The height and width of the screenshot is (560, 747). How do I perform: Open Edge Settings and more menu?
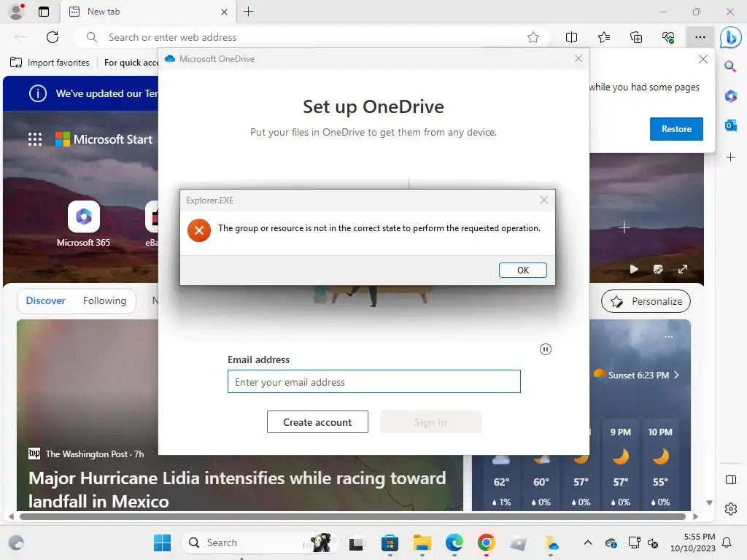pyautogui.click(x=700, y=37)
